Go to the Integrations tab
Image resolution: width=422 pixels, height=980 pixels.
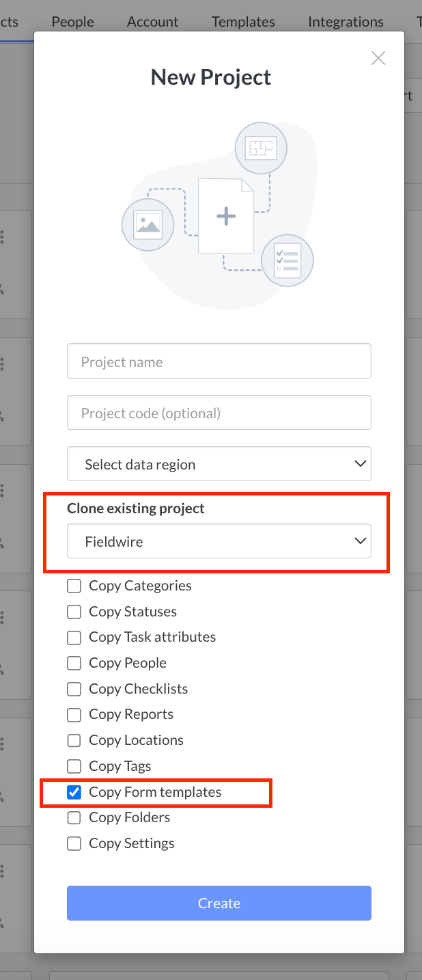tap(346, 22)
